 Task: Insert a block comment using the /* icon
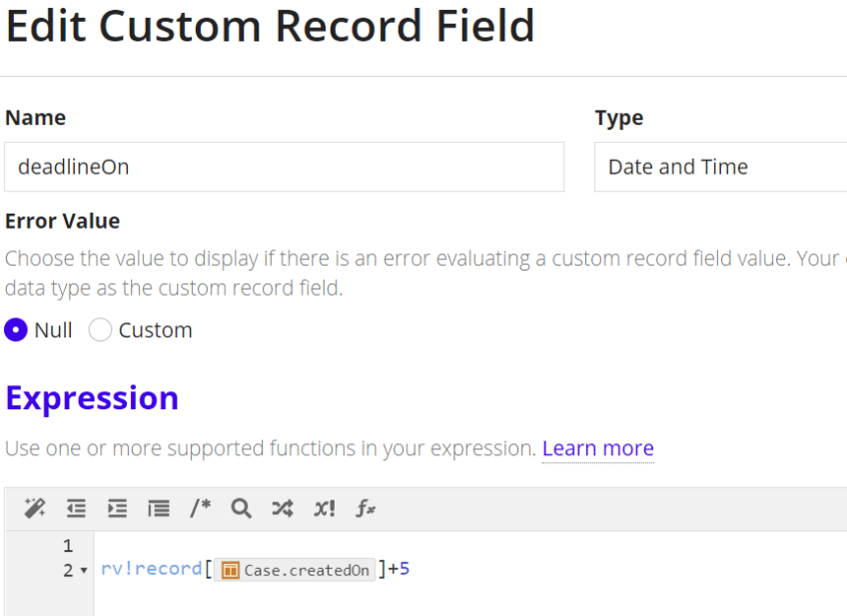199,508
